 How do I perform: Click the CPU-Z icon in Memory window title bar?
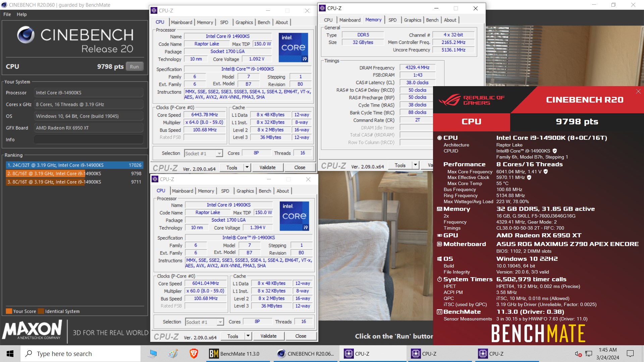click(322, 8)
